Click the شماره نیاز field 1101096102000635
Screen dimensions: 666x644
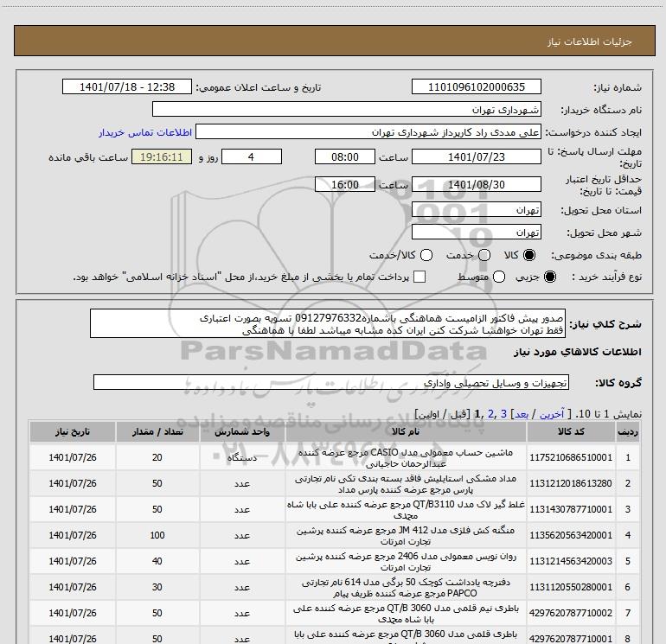(x=476, y=87)
